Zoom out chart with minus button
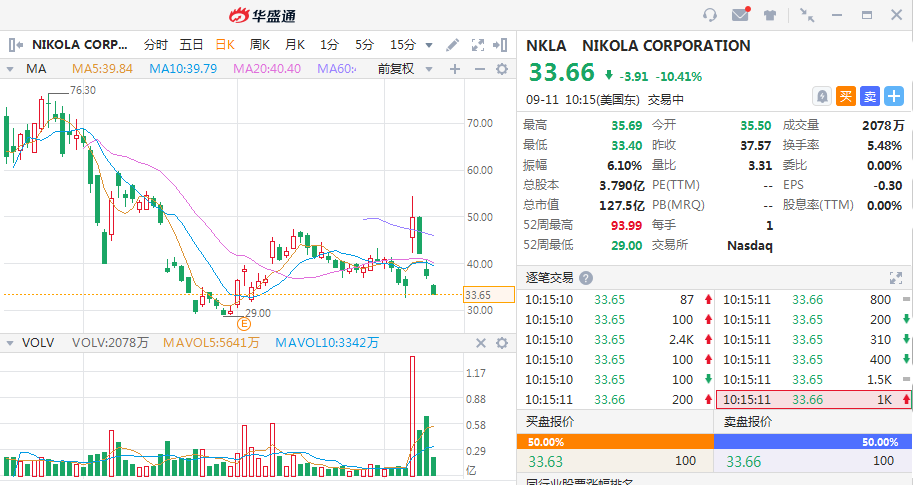The image size is (913, 485). (x=480, y=69)
